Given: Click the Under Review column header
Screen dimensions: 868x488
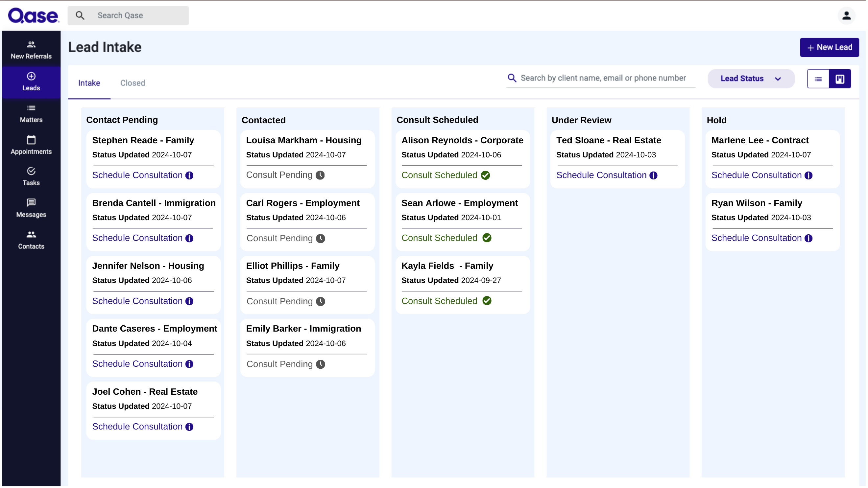Looking at the screenshot, I should tap(582, 121).
